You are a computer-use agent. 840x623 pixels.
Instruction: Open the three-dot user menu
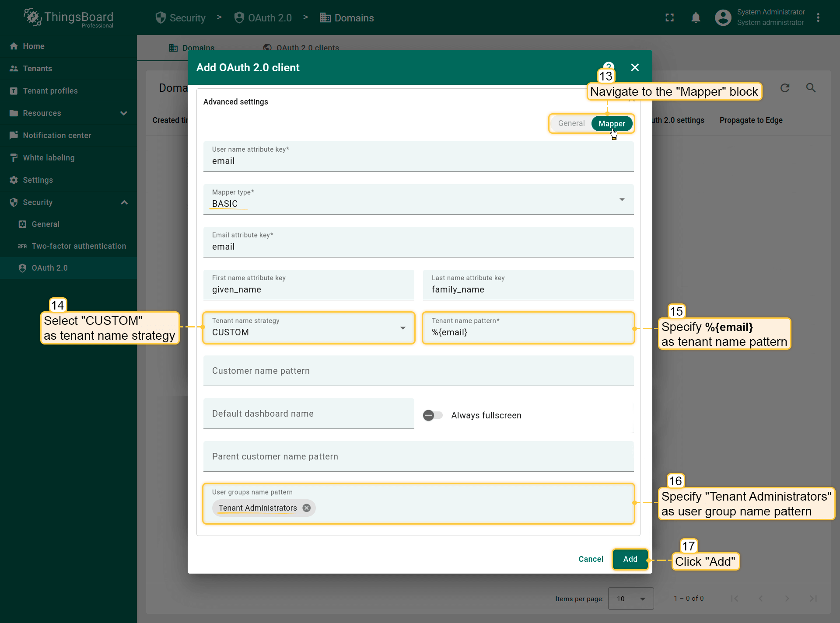[818, 18]
